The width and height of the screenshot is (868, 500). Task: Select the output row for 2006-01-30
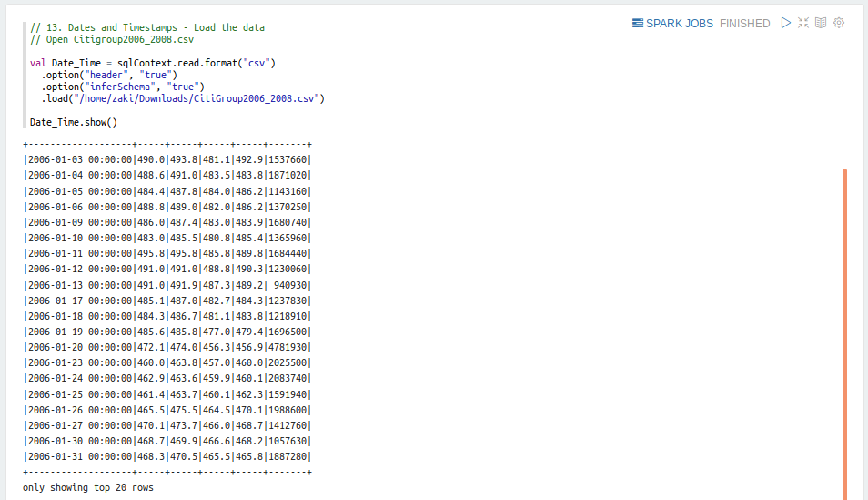pyautogui.click(x=167, y=441)
